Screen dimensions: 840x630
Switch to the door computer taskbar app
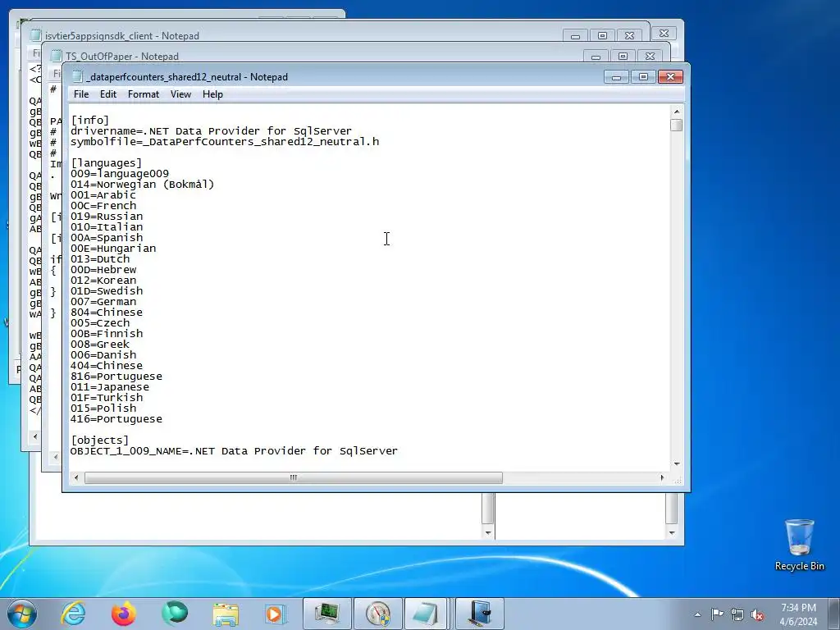(x=479, y=614)
